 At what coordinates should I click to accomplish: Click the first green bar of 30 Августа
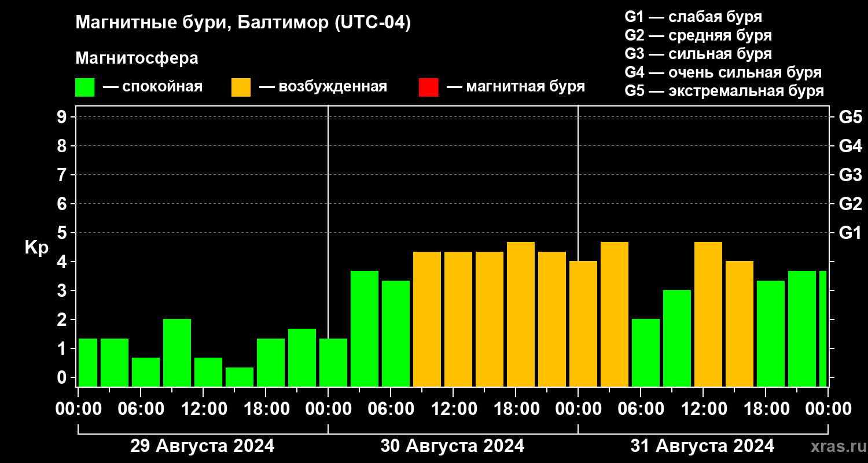click(x=333, y=362)
